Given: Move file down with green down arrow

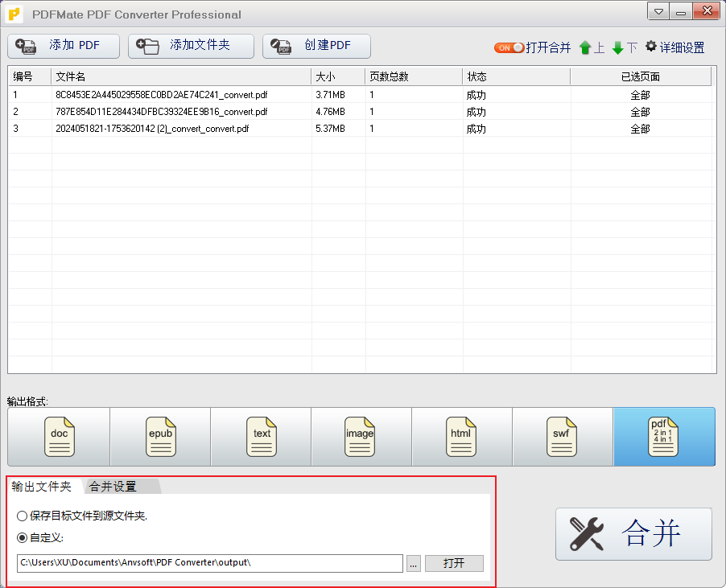Looking at the screenshot, I should coord(617,47).
